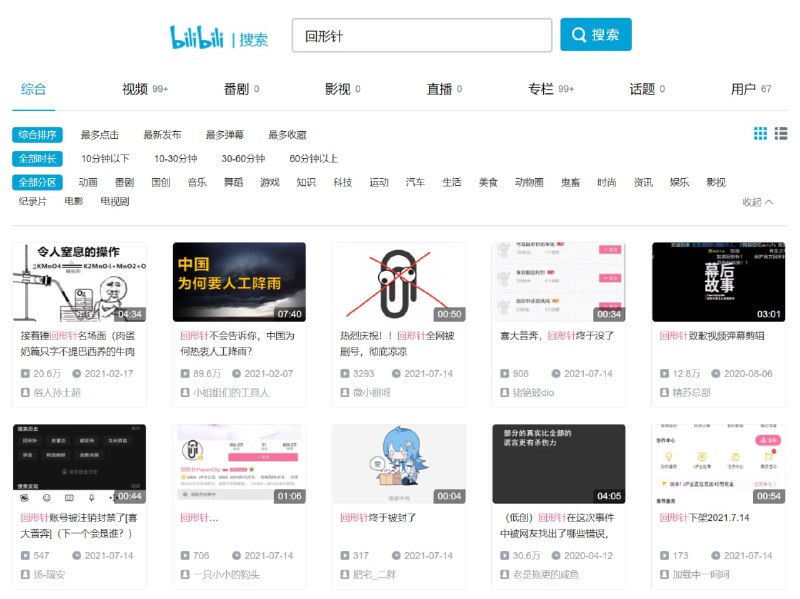Click uploader icon beside 微小丽呀
The height and width of the screenshot is (599, 800).
[x=345, y=393]
